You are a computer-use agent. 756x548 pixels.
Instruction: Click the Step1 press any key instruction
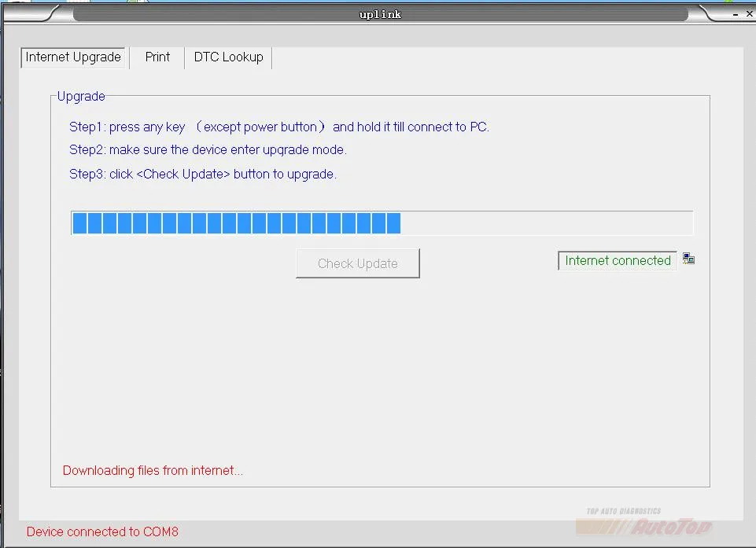(279, 127)
